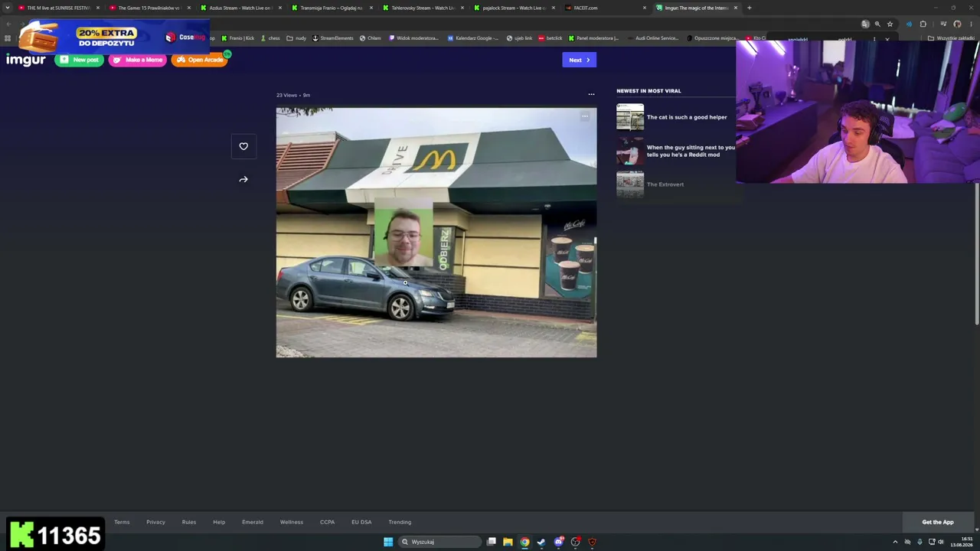980x551 pixels.
Task: Open the post options three-dot menu
Action: click(x=591, y=94)
